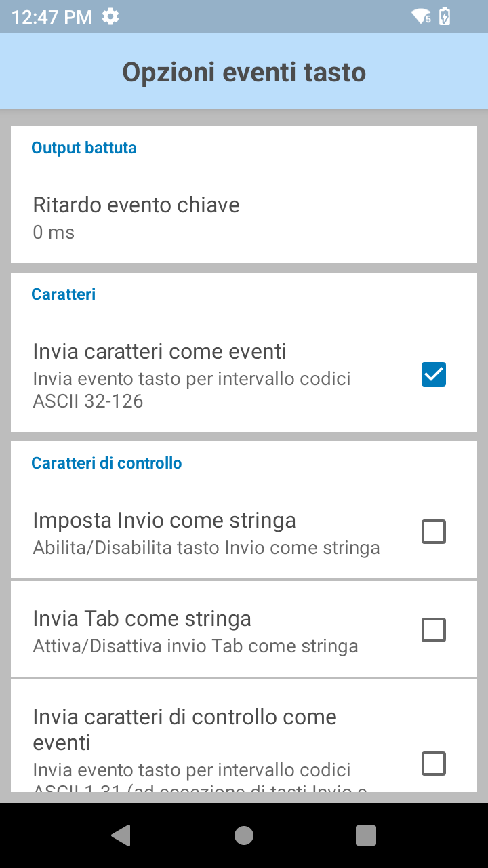
Task: Tap the Android back navigation button
Action: point(121,835)
